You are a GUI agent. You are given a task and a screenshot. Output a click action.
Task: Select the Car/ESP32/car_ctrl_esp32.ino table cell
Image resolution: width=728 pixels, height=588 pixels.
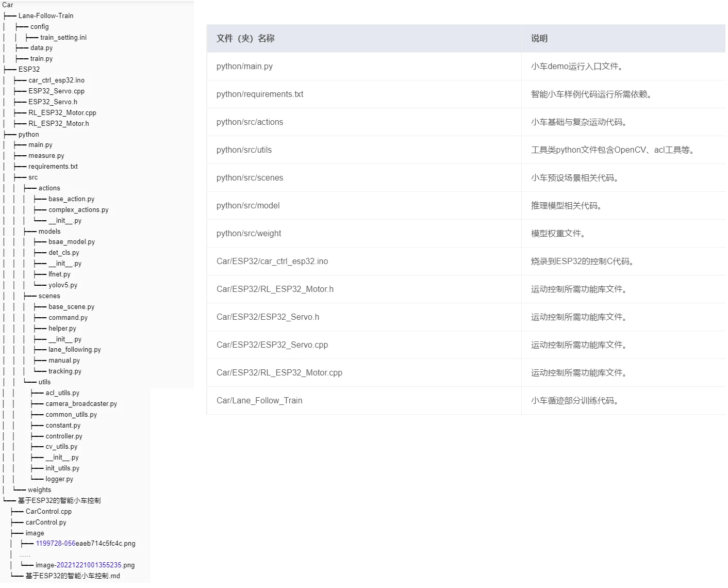[272, 261]
